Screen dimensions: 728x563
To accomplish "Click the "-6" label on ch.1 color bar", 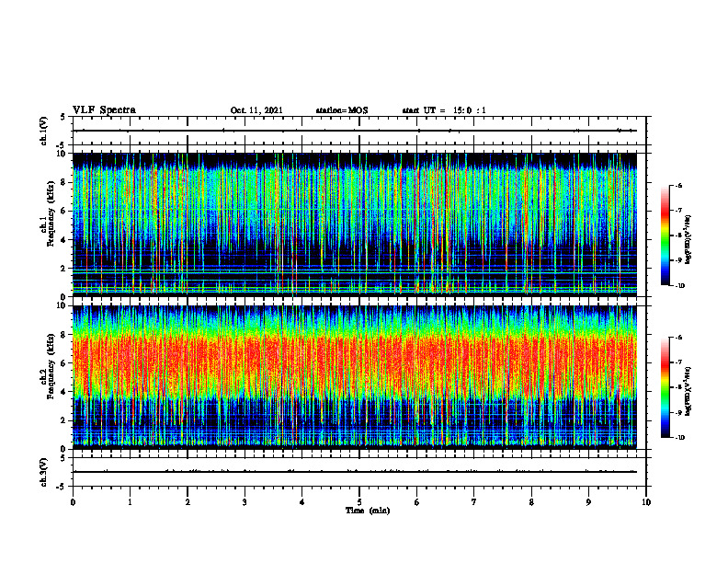I will tap(678, 185).
